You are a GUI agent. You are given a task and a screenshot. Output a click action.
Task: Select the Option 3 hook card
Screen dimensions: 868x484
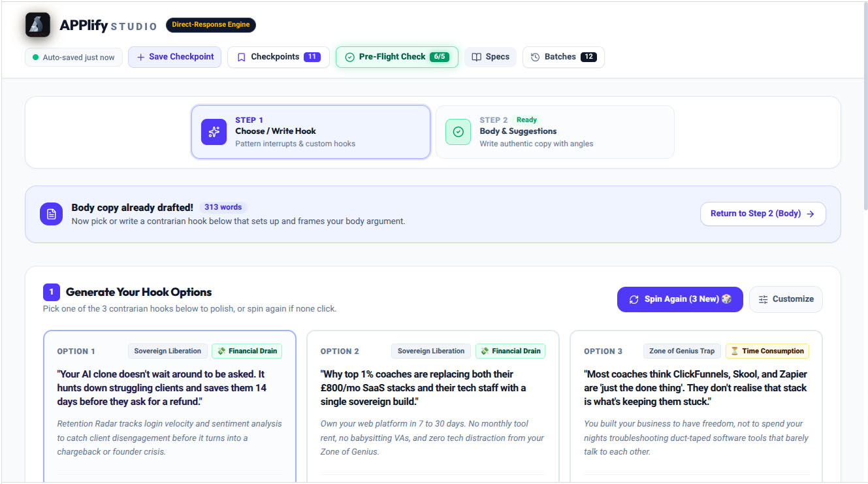tap(696, 407)
